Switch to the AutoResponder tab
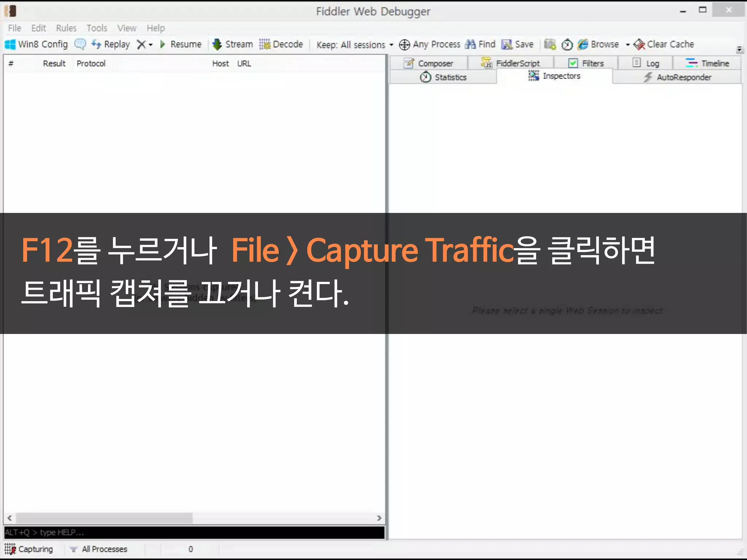The width and height of the screenshot is (747, 560). (677, 77)
